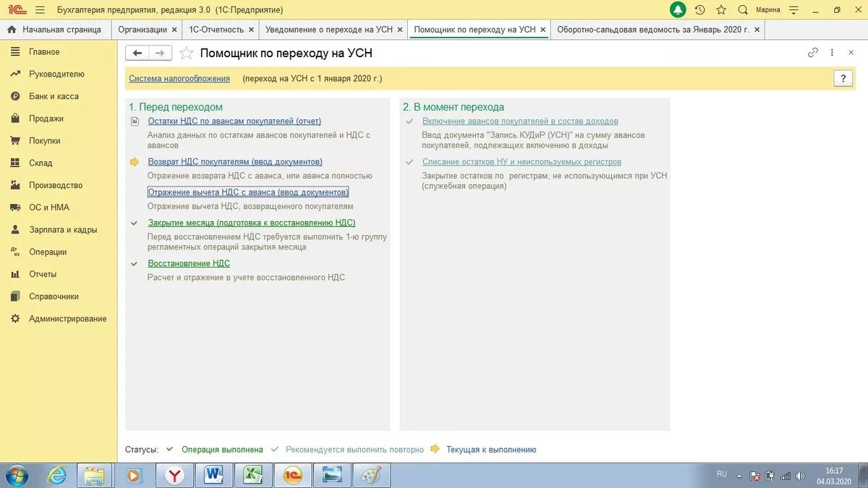Image resolution: width=868 pixels, height=488 pixels.
Task: Open Paint from the taskbar
Action: click(x=370, y=475)
